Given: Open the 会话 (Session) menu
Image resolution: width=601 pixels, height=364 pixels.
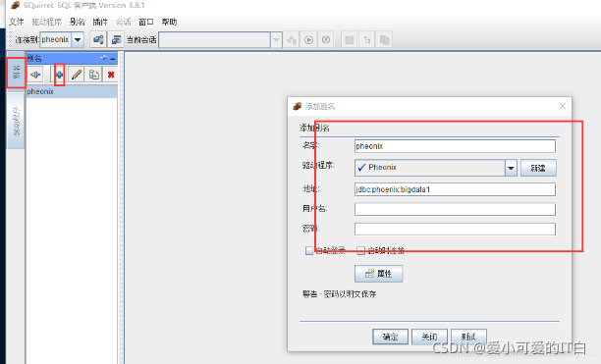Looking at the screenshot, I should point(123,22).
